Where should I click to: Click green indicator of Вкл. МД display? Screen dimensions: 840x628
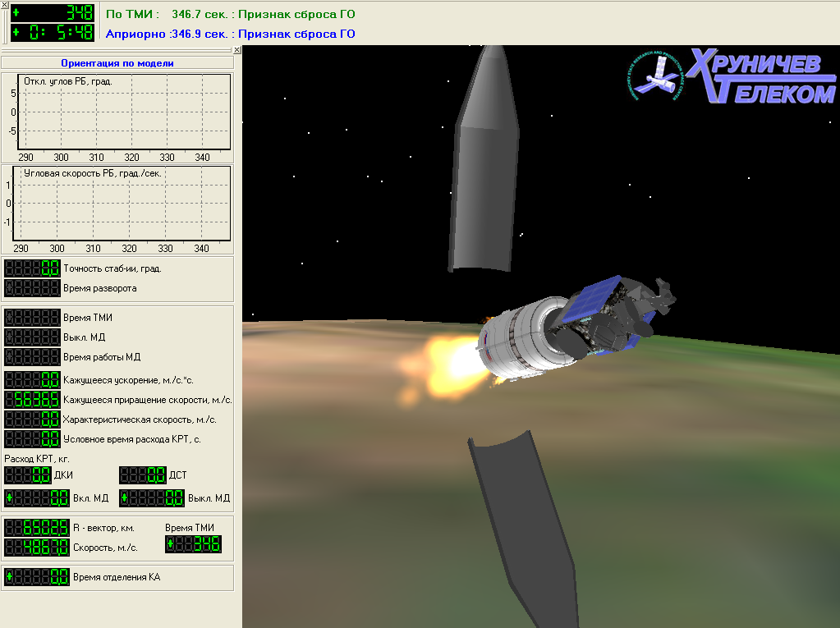tap(10, 497)
